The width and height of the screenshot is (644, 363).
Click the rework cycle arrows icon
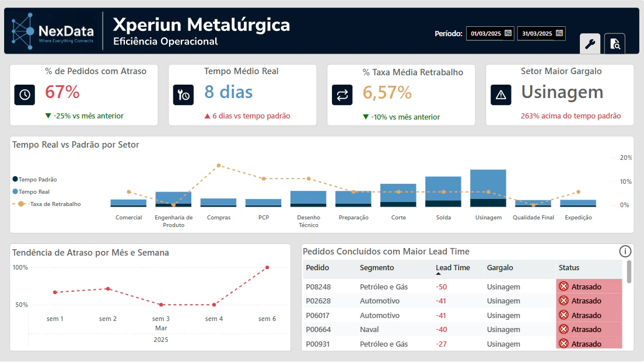pyautogui.click(x=342, y=95)
